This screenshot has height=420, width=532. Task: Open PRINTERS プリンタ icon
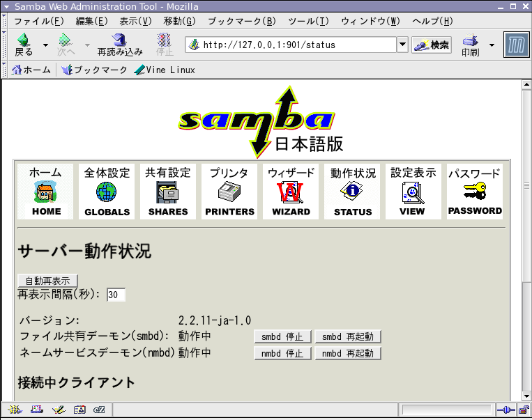coord(229,192)
